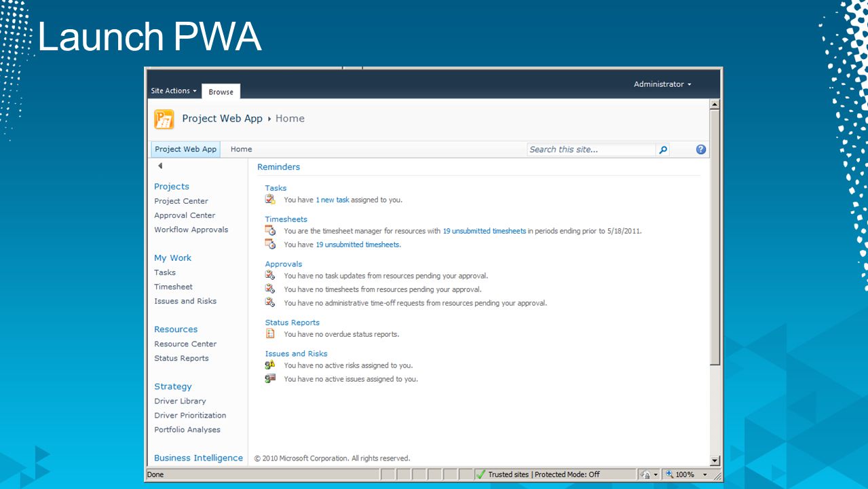Click the Home breadcrumb text

(290, 118)
